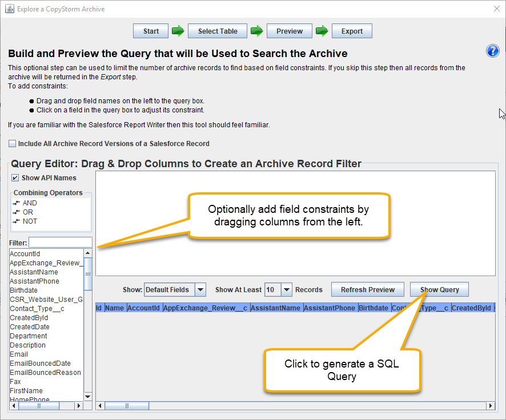Select the AppExchange_Review_ field in list
Screen dimensions: 506x420
(x=46, y=262)
